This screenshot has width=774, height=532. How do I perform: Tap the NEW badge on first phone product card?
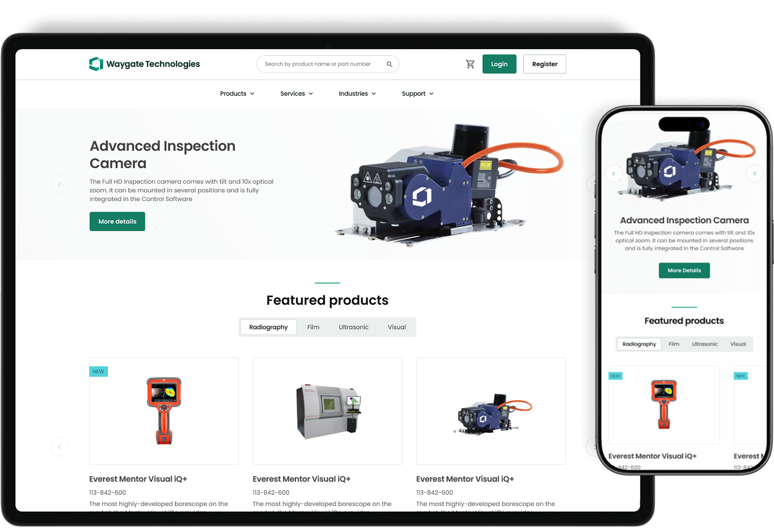(615, 376)
